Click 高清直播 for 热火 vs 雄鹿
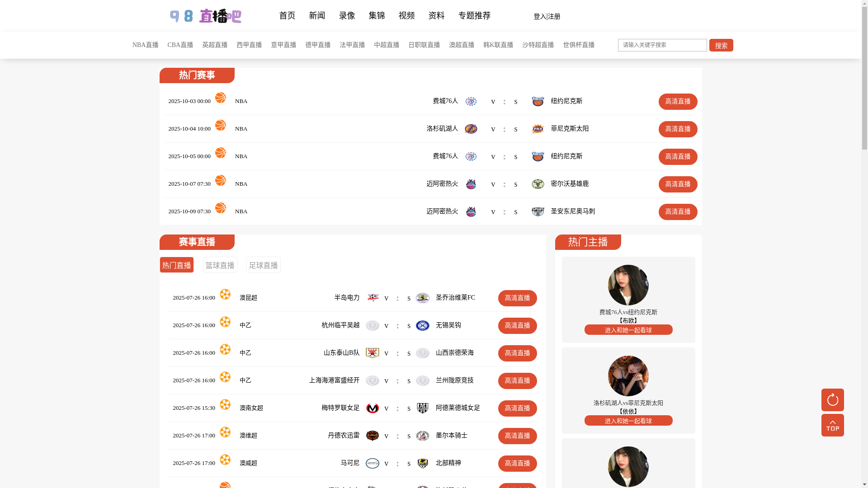The height and width of the screenshot is (488, 868). 678,184
